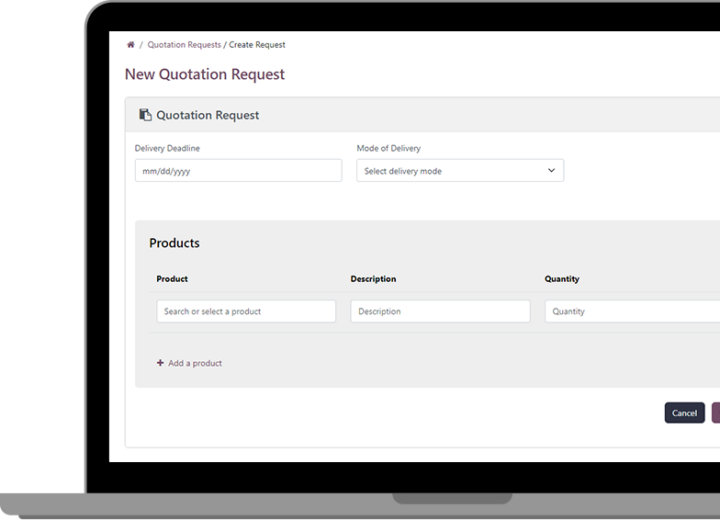Focus the Delivery Deadline date field

pos(238,170)
